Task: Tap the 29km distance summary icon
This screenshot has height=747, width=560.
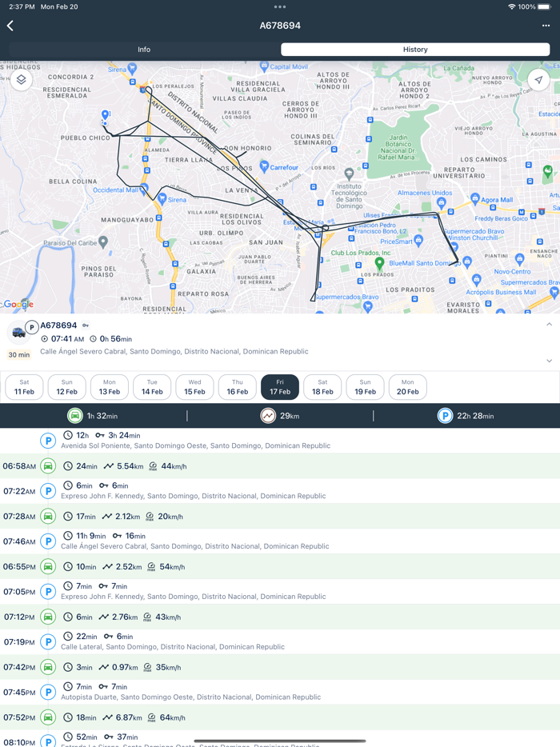Action: [268, 416]
